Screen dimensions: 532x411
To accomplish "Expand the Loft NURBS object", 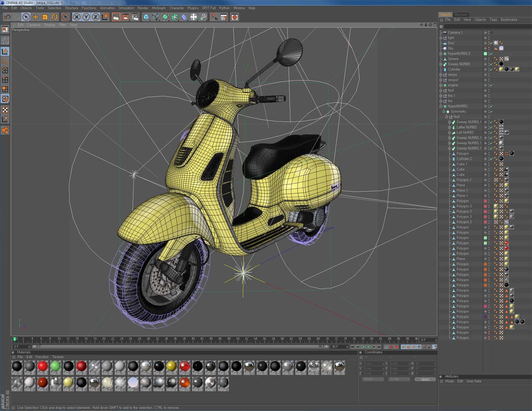I will pos(449,132).
